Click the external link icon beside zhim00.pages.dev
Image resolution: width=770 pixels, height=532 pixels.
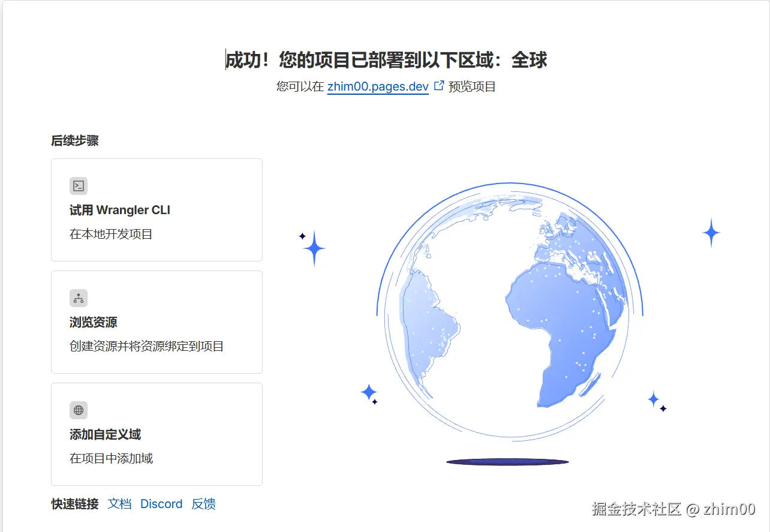pos(439,86)
